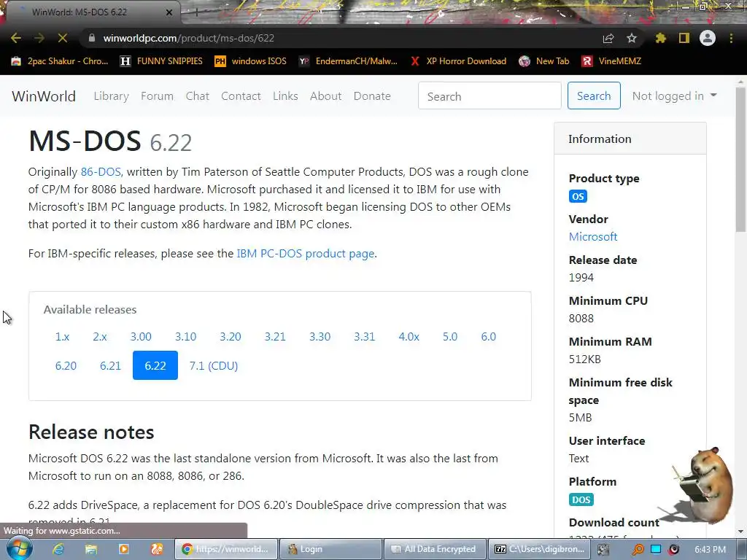Click the OS product type badge
This screenshot has height=560, width=747.
point(578,196)
